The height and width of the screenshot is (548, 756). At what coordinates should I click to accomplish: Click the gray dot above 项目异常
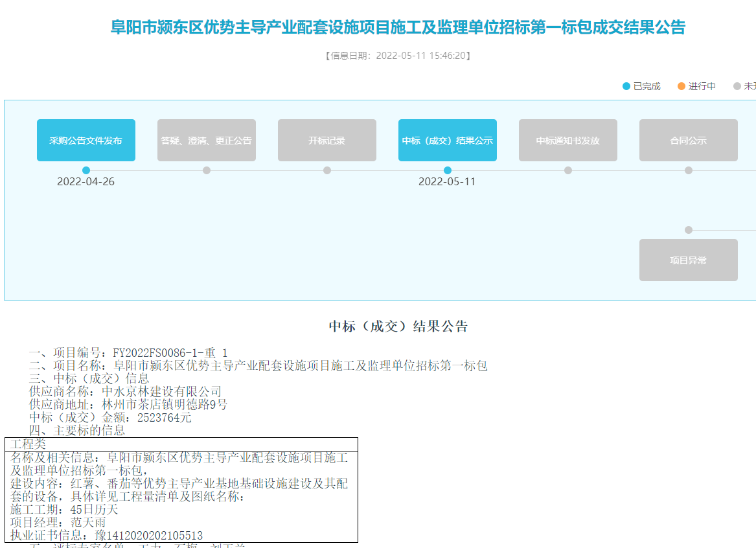pos(689,230)
